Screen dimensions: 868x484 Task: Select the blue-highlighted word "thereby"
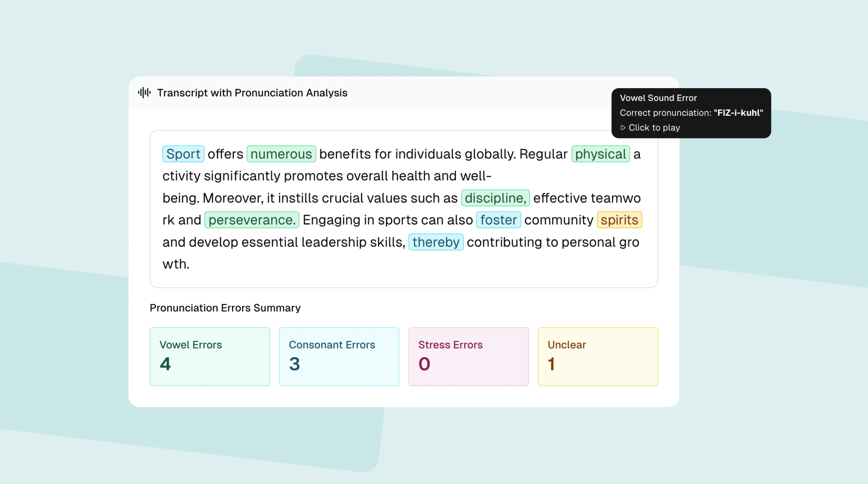[x=436, y=242]
